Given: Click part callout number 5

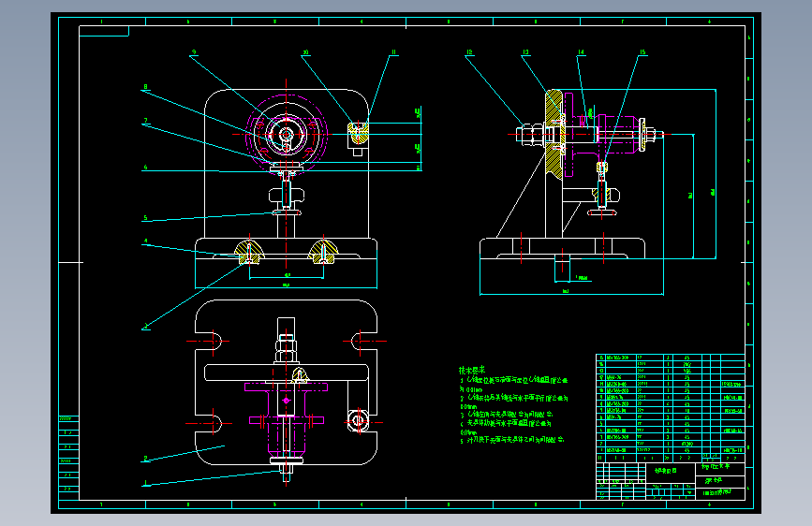Looking at the screenshot, I should click(145, 218).
